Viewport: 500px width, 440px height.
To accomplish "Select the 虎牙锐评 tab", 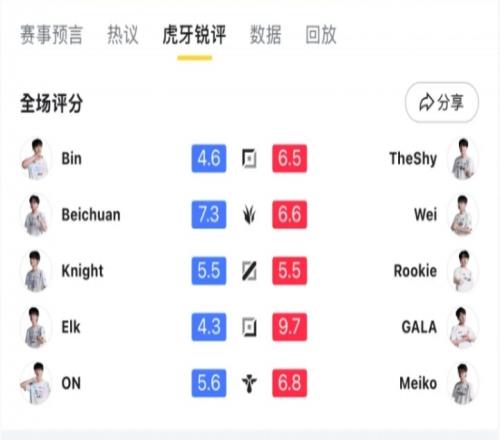I will 194,35.
